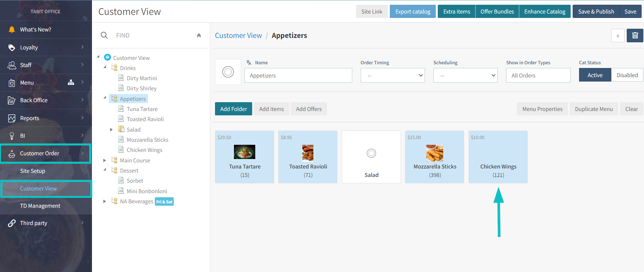Click the Show in Order Types field

pyautogui.click(x=538, y=75)
